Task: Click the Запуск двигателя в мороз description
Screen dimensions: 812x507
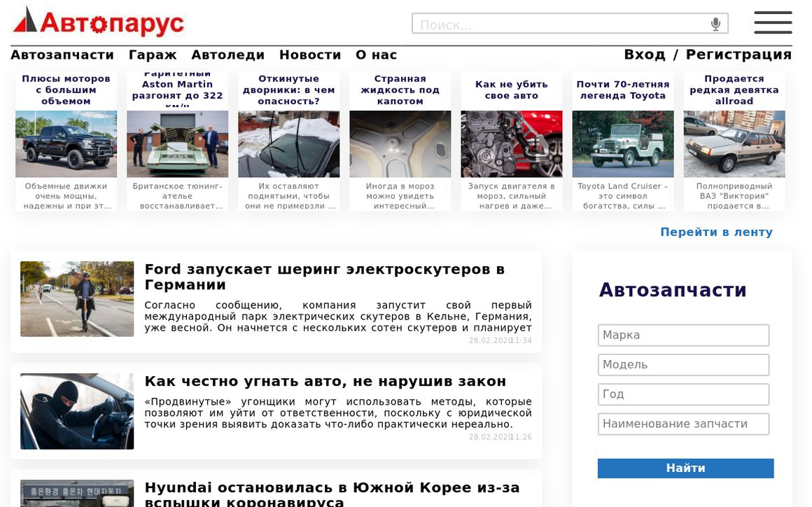Action: pyautogui.click(x=512, y=196)
